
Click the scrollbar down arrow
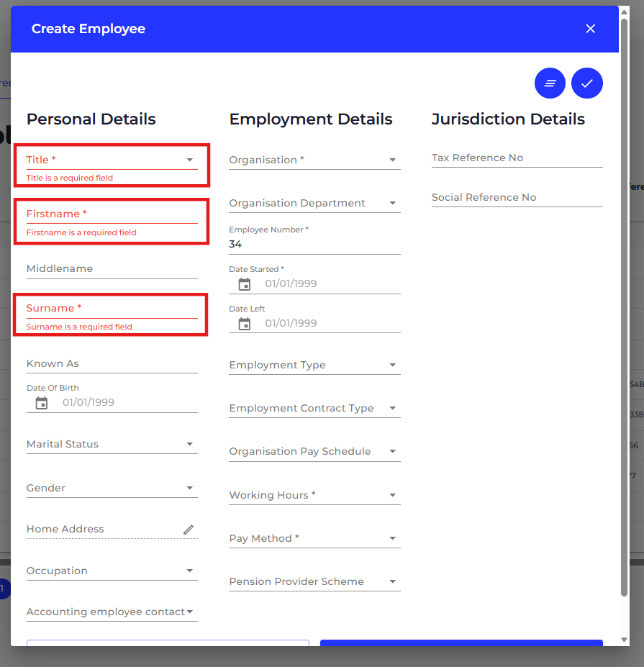pyautogui.click(x=624, y=640)
